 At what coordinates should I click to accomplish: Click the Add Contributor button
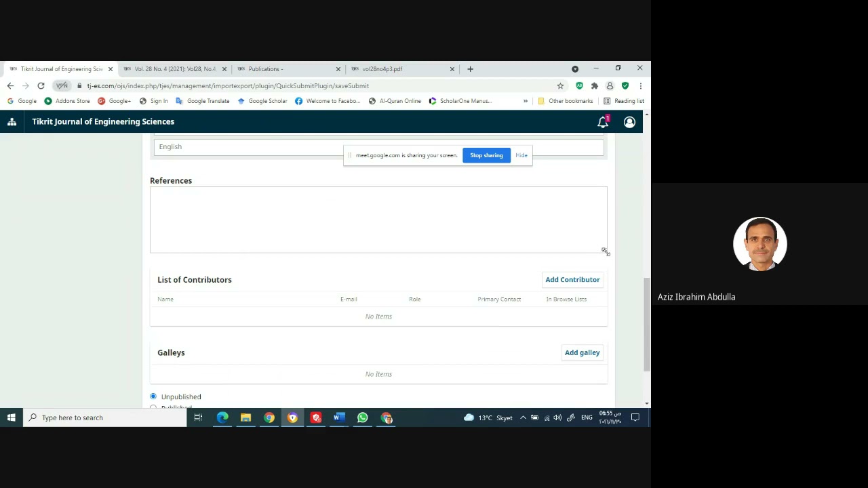click(x=572, y=280)
